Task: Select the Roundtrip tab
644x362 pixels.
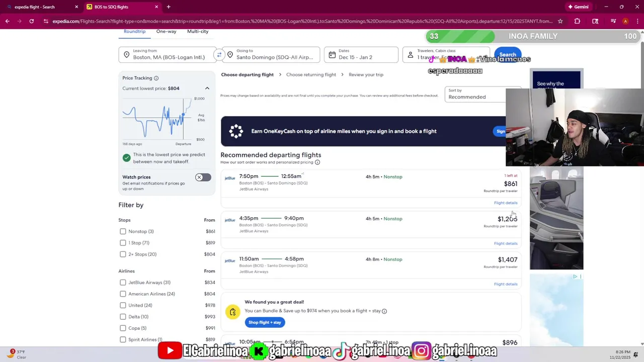Action: point(134,31)
